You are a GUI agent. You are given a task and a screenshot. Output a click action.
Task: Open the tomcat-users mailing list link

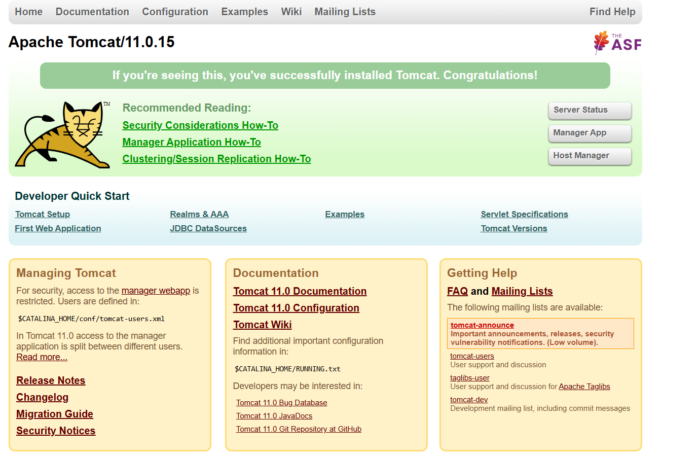point(472,356)
